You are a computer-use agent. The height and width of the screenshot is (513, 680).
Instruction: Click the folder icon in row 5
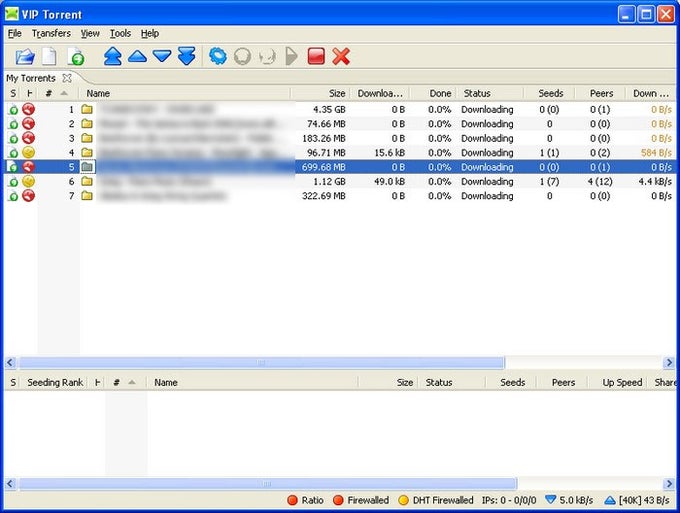click(87, 167)
